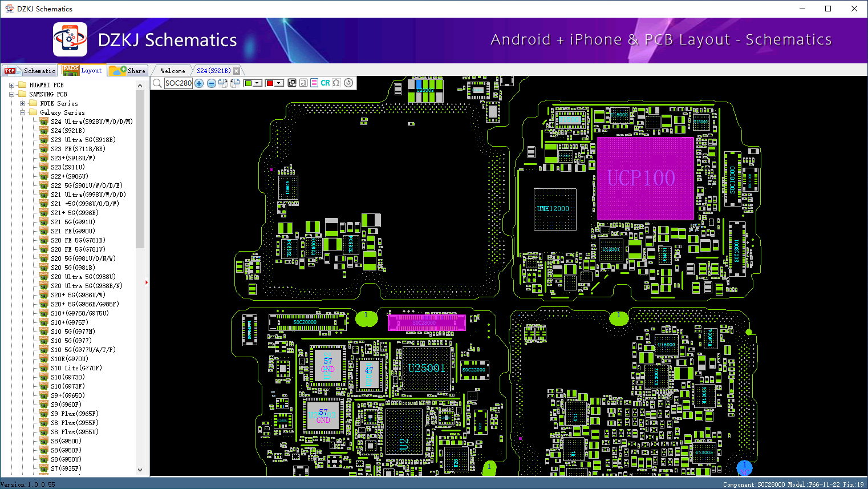Click the Component:SOC28000 status bar text
This screenshot has height=489, width=868.
pyautogui.click(x=754, y=484)
